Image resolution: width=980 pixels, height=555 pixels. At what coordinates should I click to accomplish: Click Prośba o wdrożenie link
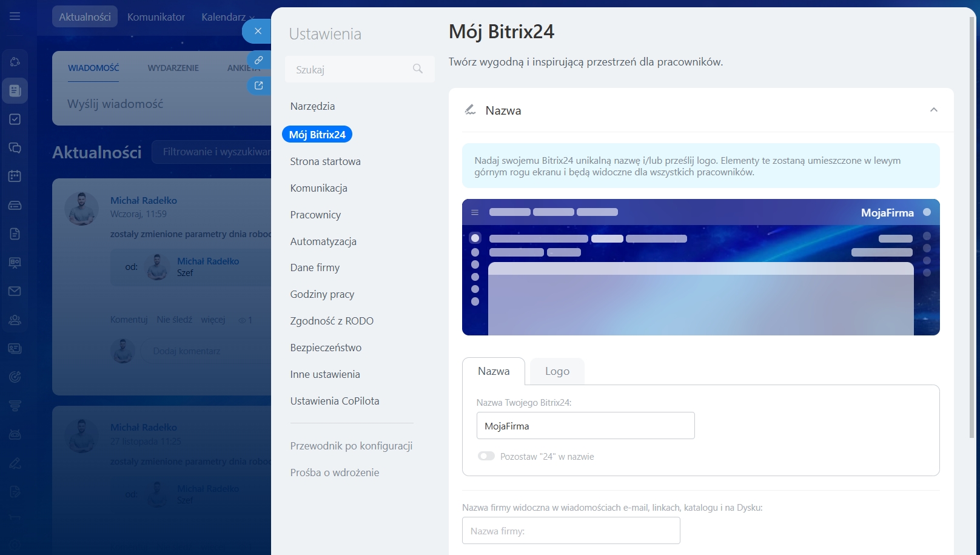[x=335, y=473]
